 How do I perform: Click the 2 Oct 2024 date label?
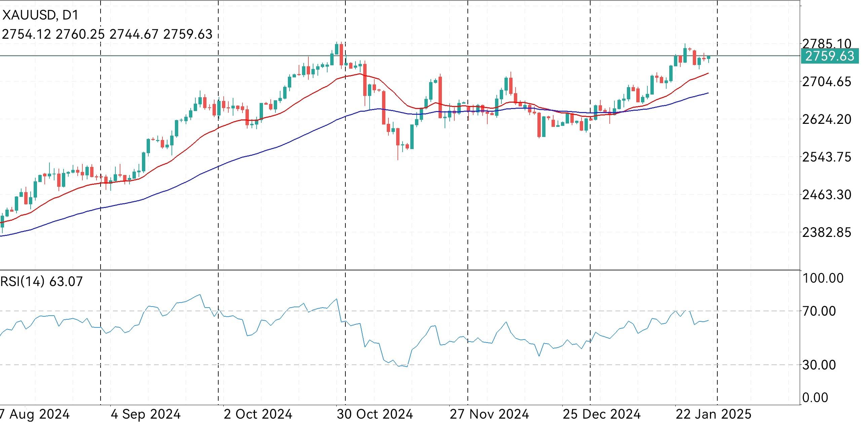pos(258,414)
